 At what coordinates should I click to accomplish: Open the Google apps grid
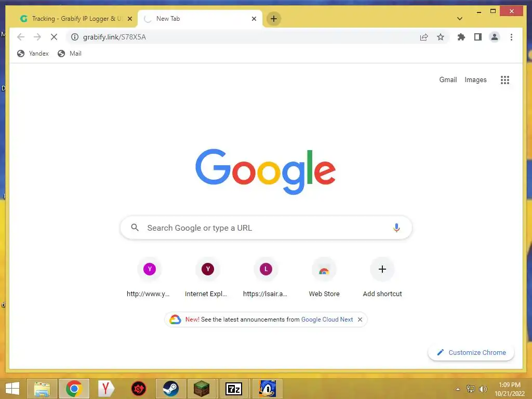[x=505, y=79]
